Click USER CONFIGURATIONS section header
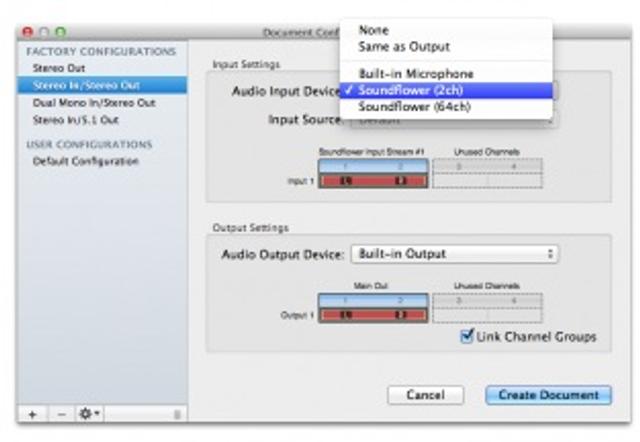The height and width of the screenshot is (442, 640). pos(89,144)
